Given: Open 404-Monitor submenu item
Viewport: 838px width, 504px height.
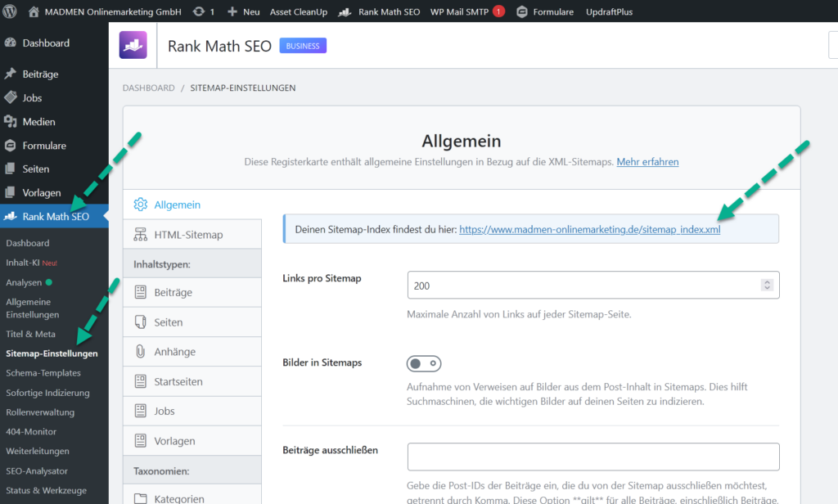Looking at the screenshot, I should click(31, 431).
